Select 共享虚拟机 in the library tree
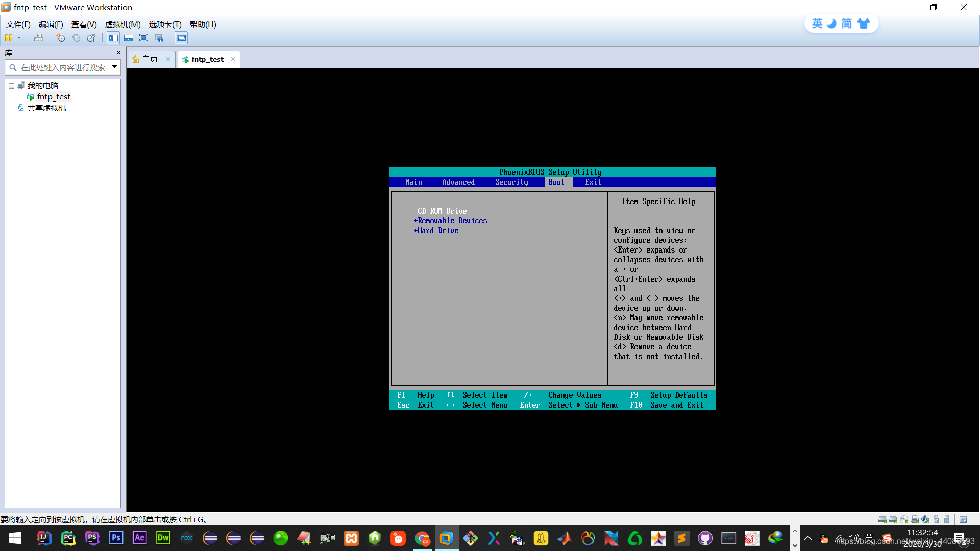 [x=46, y=108]
